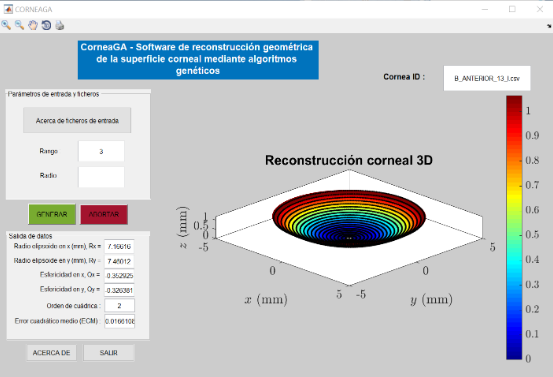Click the 0.5 tick on the color bar
Screen dimensions: 553x377
[532, 235]
